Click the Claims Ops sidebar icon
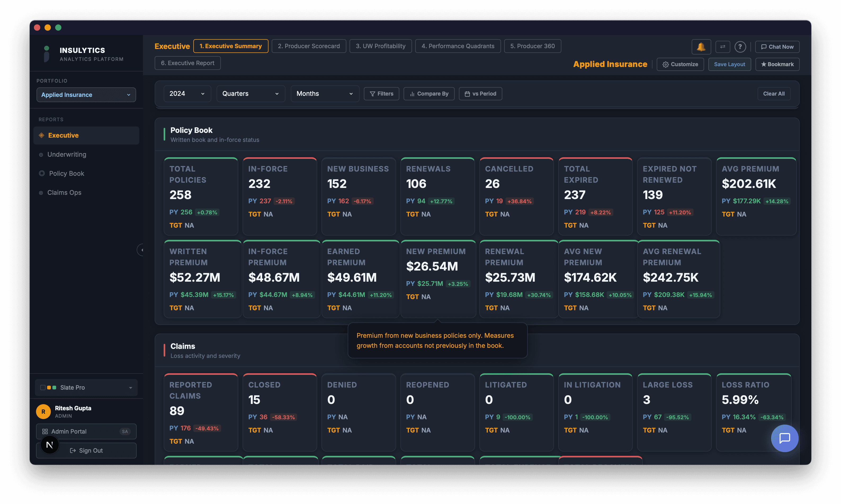 (x=41, y=193)
